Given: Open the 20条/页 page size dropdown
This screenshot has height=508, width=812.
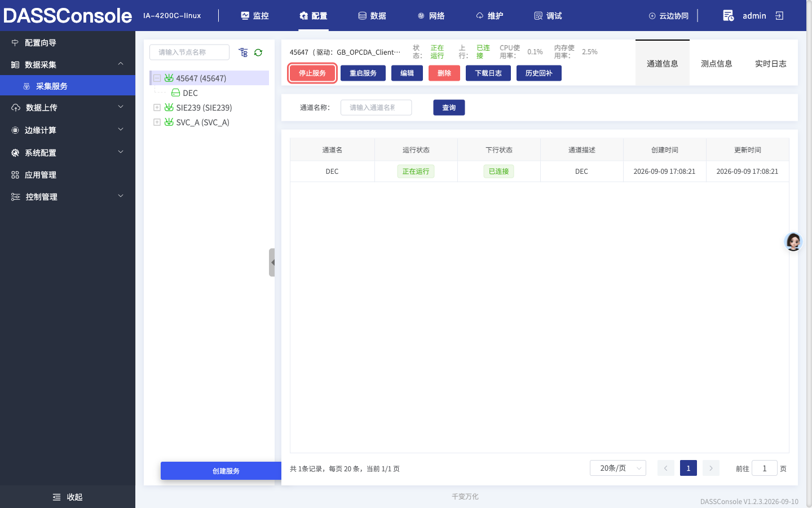Looking at the screenshot, I should tap(618, 468).
